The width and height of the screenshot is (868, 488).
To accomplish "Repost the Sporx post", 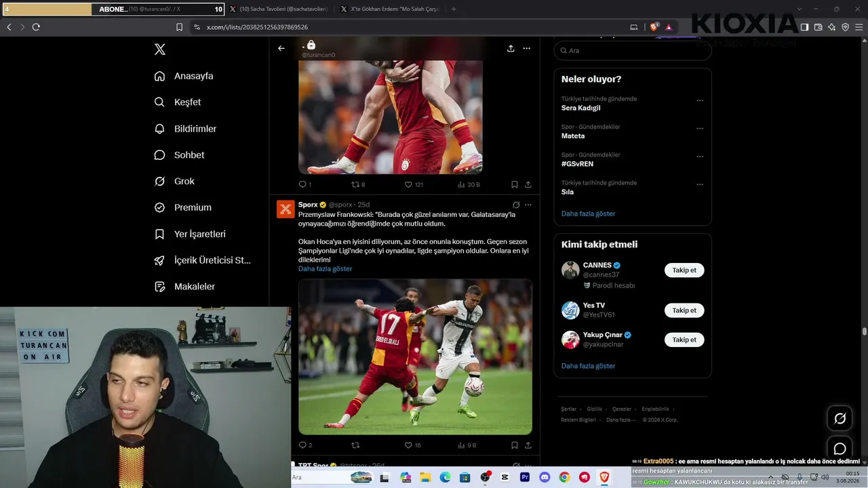I will (x=355, y=445).
